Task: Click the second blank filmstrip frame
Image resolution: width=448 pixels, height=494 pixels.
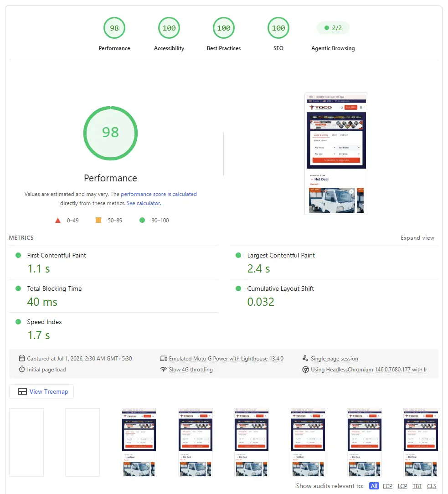Action: click(82, 443)
